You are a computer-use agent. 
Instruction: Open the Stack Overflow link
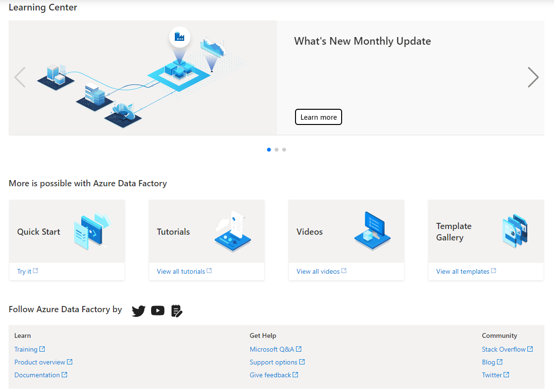coord(507,349)
